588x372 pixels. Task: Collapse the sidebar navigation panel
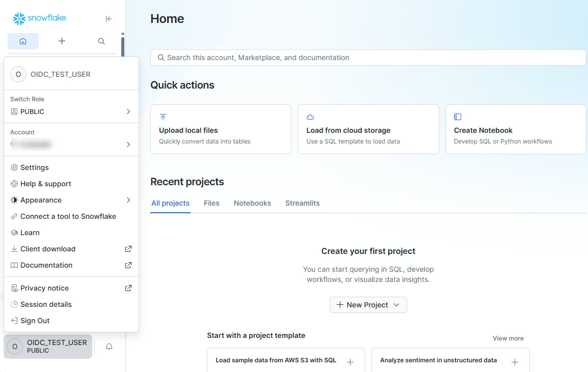tap(109, 19)
